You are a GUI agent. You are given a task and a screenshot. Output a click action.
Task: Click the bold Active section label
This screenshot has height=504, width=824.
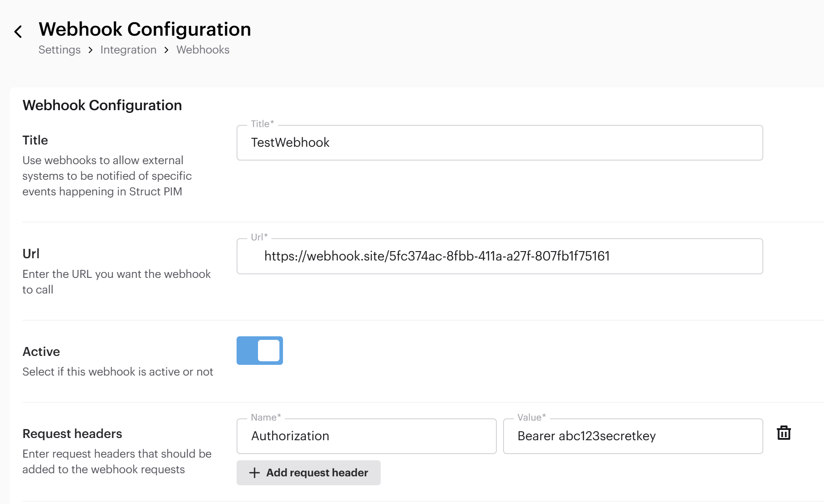(41, 352)
